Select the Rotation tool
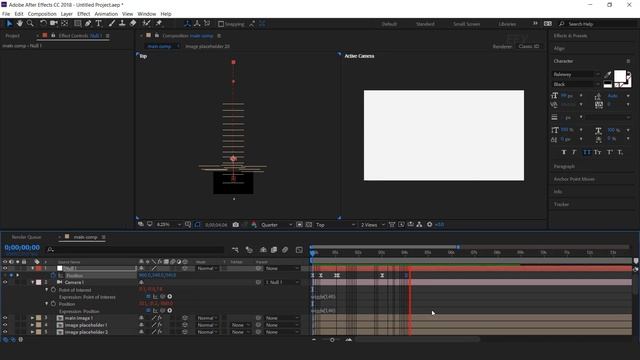The image size is (640, 360). click(43, 24)
